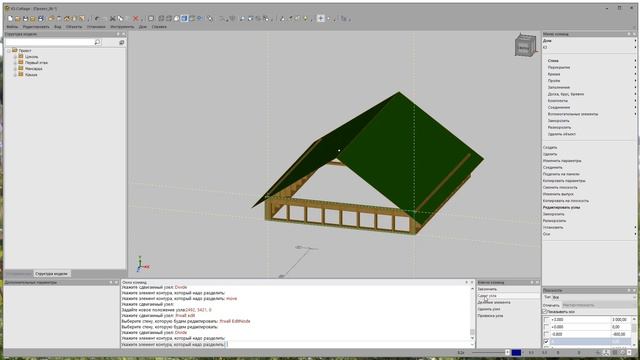
Task: Untick the checked highlighted plane row checkbox
Action: click(547, 341)
